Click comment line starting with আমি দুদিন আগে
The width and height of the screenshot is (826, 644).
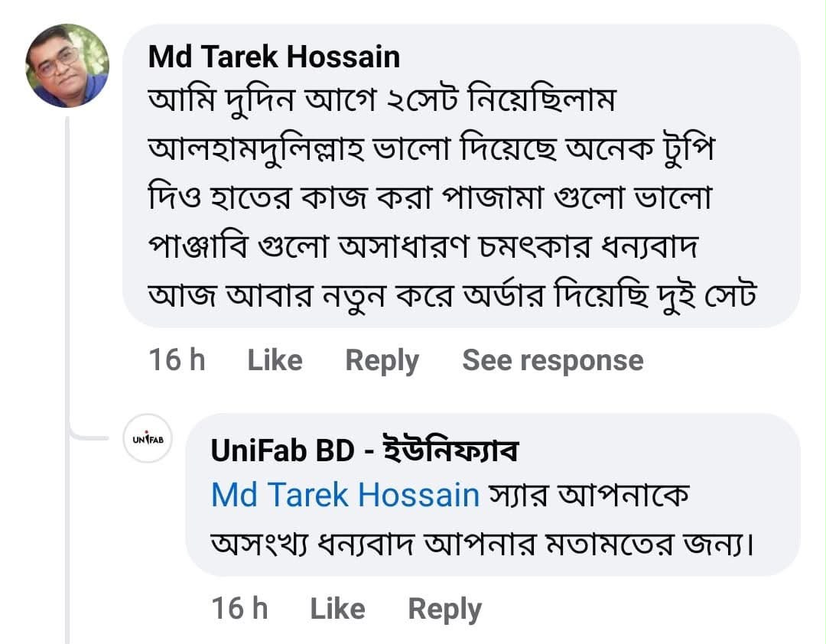382,100
